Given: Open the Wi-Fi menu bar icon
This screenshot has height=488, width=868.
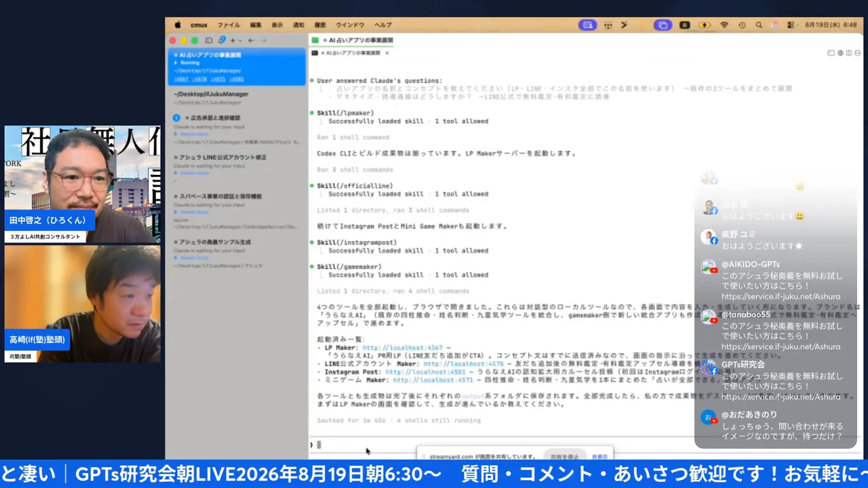Looking at the screenshot, I should (724, 25).
